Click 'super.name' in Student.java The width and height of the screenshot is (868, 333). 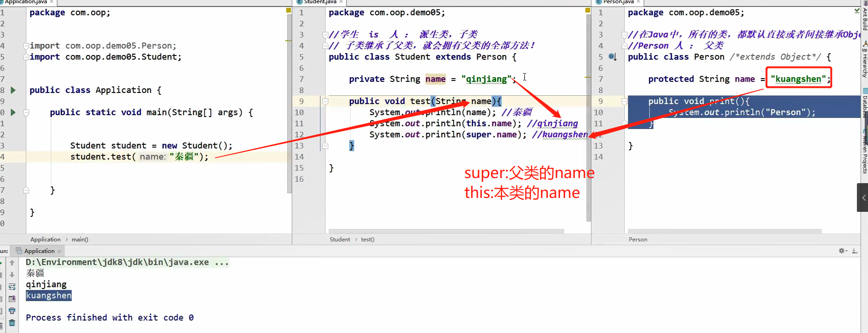492,135
